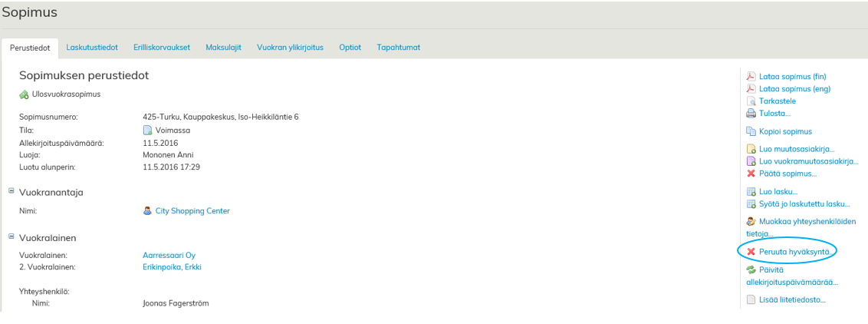
Task: Click the copy icon beside Kopioi sopimus
Action: (751, 131)
